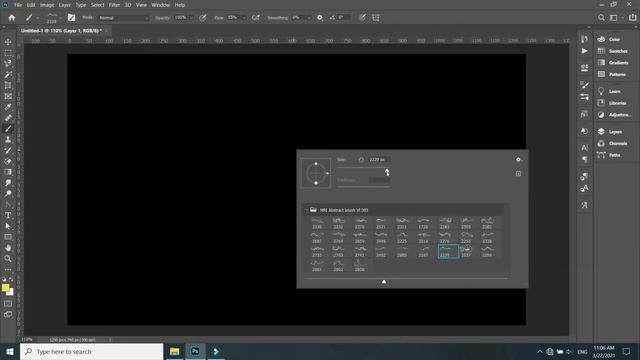Click the brush angle and roundness preview
The height and width of the screenshot is (360, 640).
[316, 173]
